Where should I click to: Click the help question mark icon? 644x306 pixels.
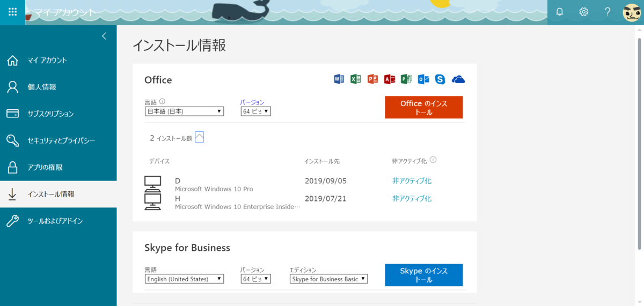[x=608, y=12]
